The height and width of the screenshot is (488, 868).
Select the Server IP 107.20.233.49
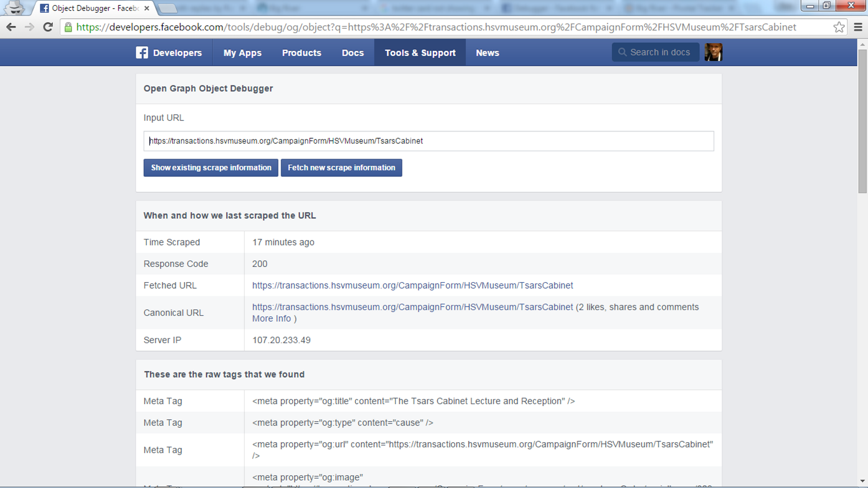282,340
